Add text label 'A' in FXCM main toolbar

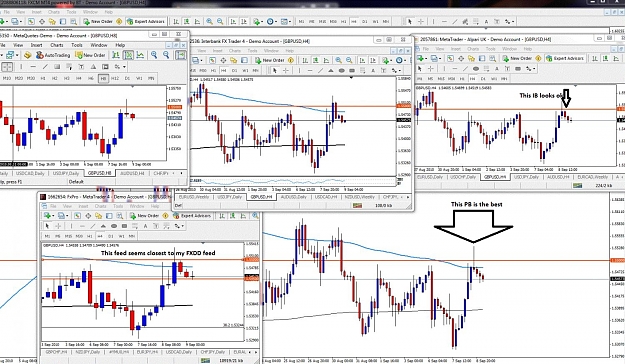point(486,22)
